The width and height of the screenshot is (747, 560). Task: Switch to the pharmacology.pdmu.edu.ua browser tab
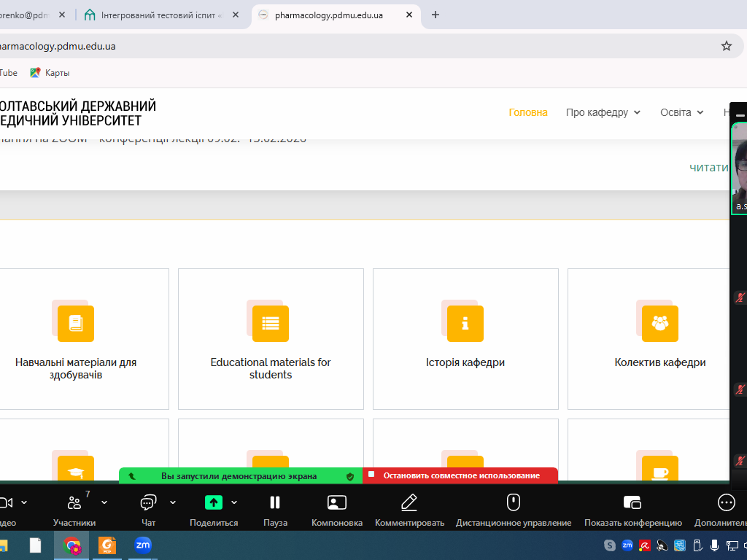click(x=328, y=13)
